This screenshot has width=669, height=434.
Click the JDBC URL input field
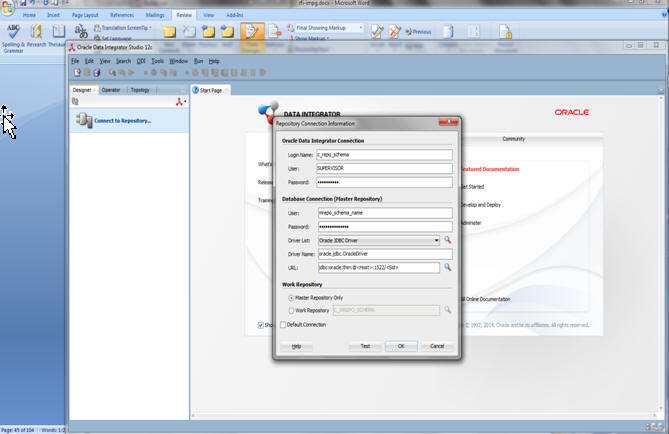[379, 268]
